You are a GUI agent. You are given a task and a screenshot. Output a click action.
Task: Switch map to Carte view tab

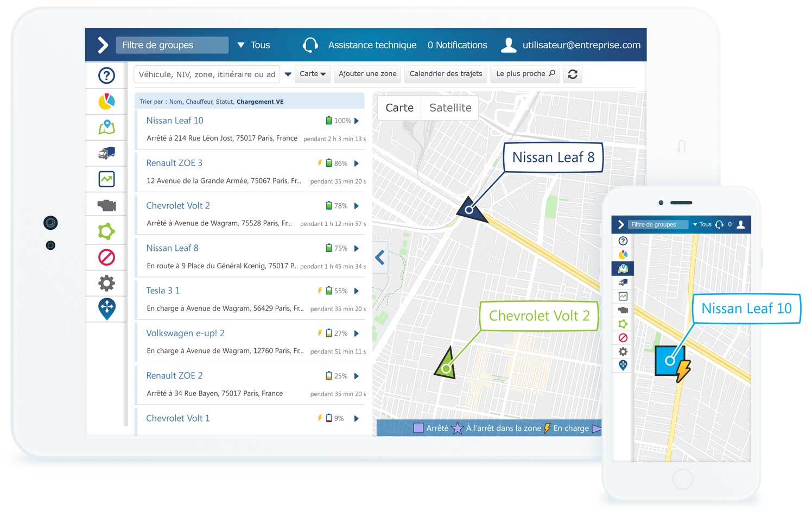pos(399,108)
